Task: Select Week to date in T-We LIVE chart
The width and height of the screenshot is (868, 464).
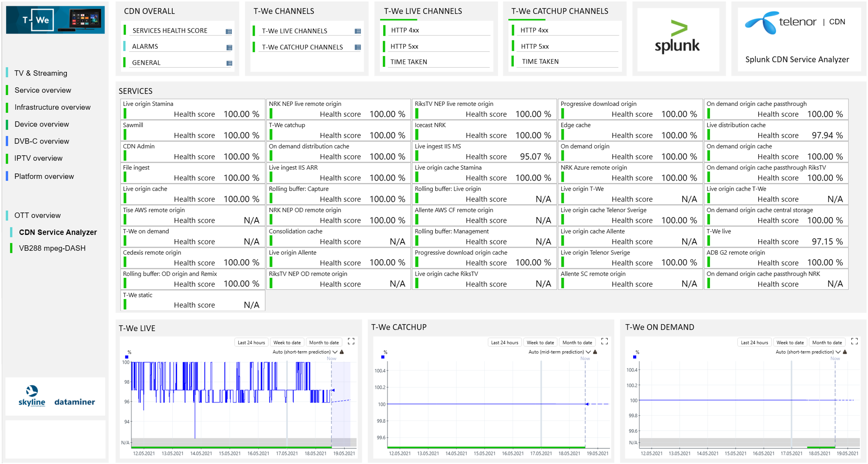Action: click(x=287, y=342)
